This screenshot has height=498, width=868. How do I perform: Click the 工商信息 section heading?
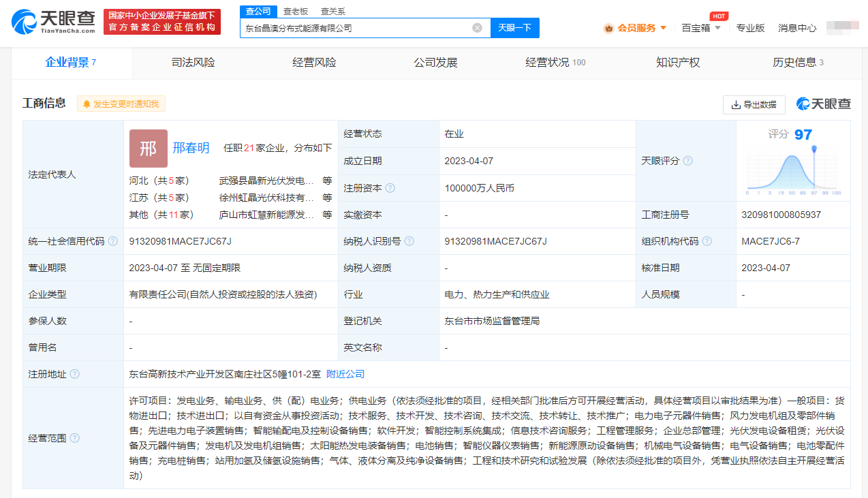[x=44, y=103]
